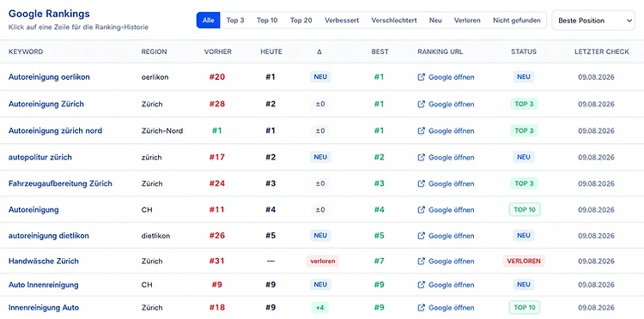Image resolution: width=644 pixels, height=319 pixels.
Task: Click external link icon for Fahrzeugaufbereitung Zürich row
Action: tap(421, 184)
